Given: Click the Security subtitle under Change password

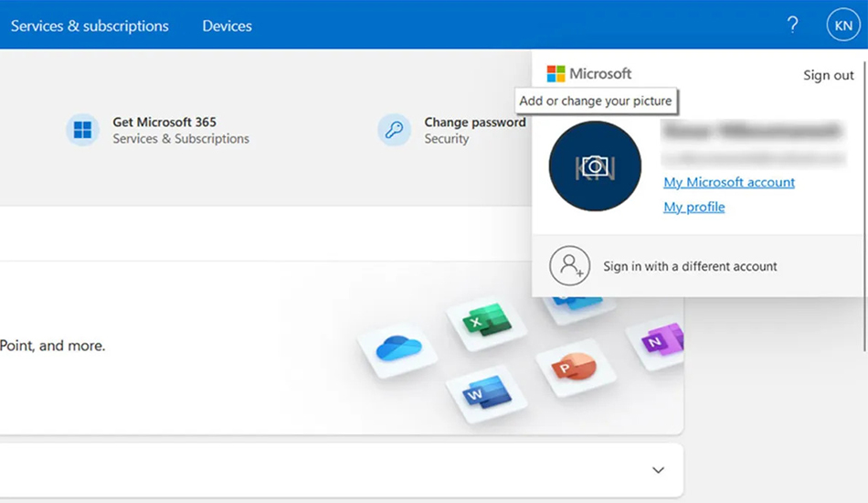Looking at the screenshot, I should (447, 138).
